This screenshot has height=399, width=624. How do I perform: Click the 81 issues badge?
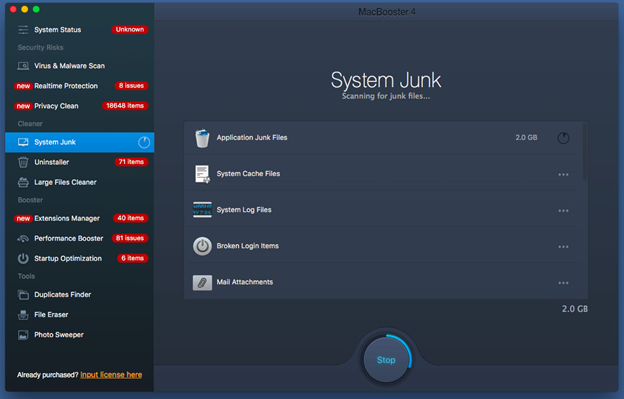(x=130, y=238)
